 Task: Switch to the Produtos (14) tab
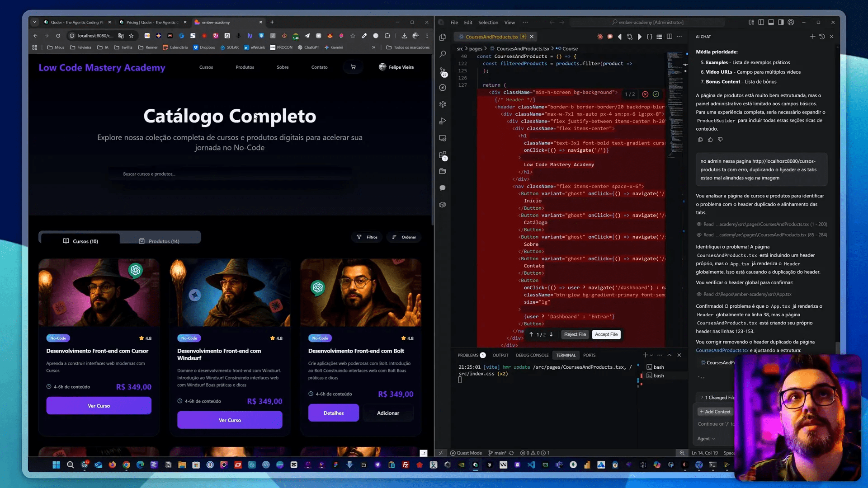[159, 241]
